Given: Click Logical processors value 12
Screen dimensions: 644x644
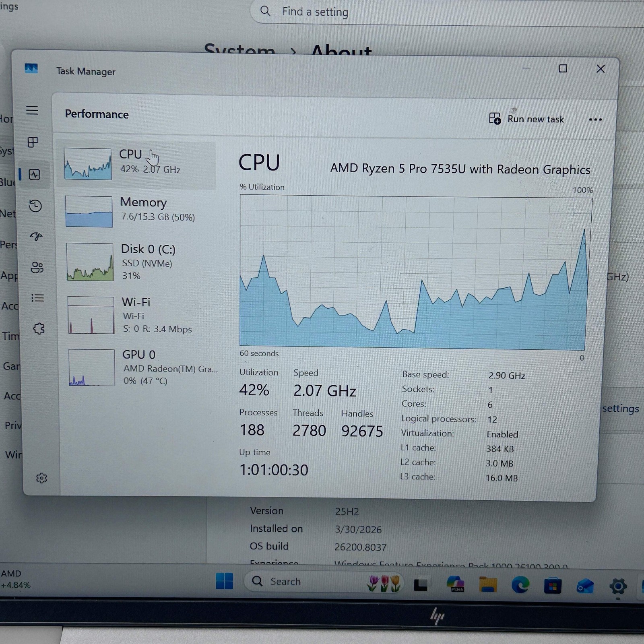Looking at the screenshot, I should [x=492, y=419].
